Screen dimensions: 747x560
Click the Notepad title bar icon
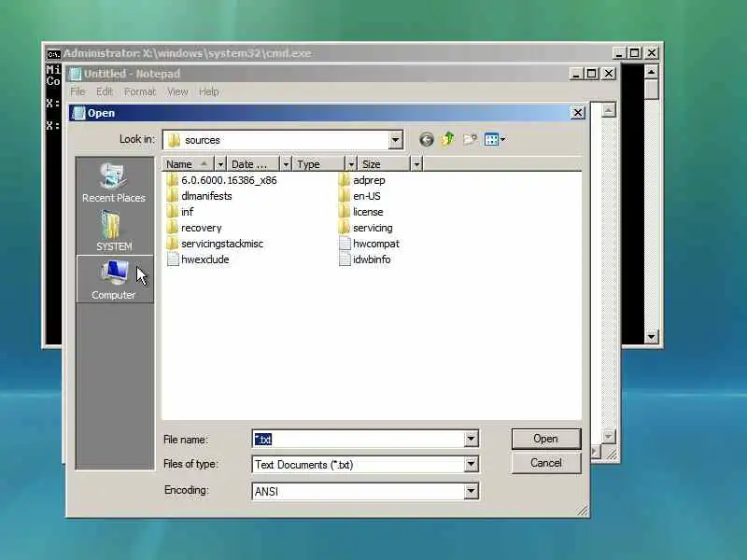[x=76, y=74]
